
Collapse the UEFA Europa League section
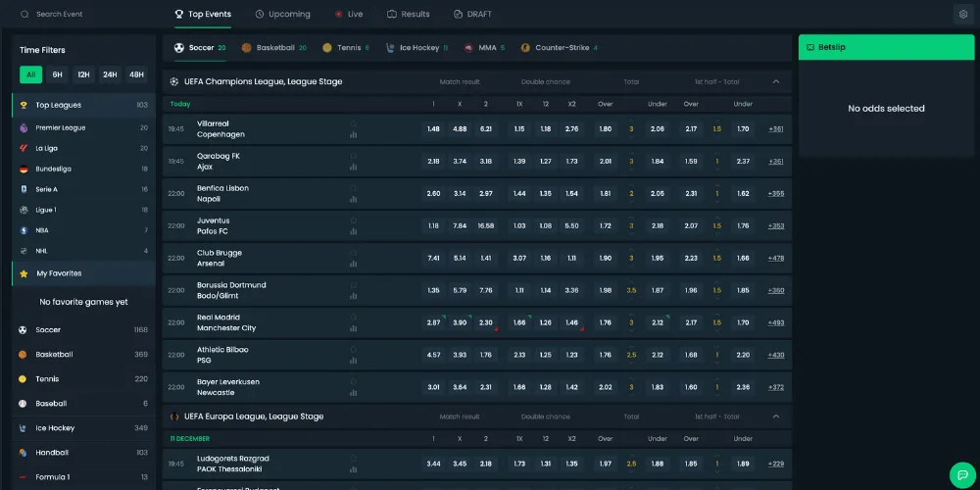(x=776, y=416)
